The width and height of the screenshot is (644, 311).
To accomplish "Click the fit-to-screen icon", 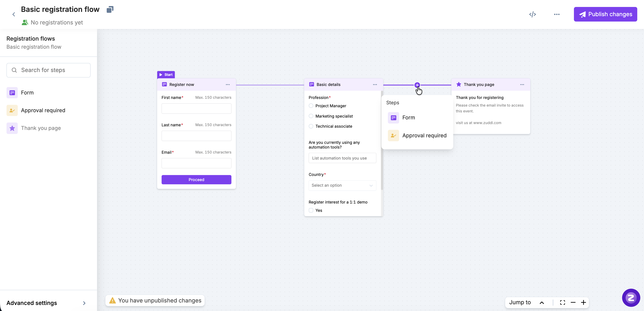I will 562,302.
